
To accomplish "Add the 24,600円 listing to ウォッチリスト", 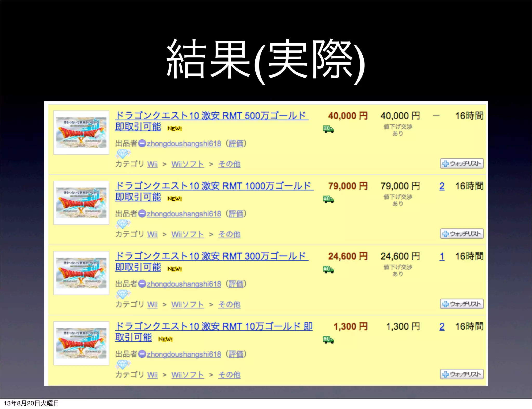I will [462, 304].
